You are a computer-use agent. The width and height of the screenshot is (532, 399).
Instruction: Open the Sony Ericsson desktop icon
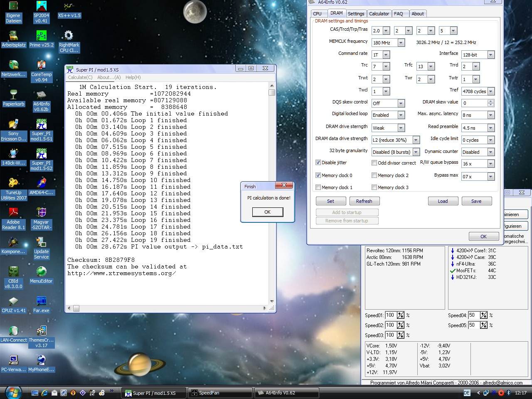tap(14, 130)
